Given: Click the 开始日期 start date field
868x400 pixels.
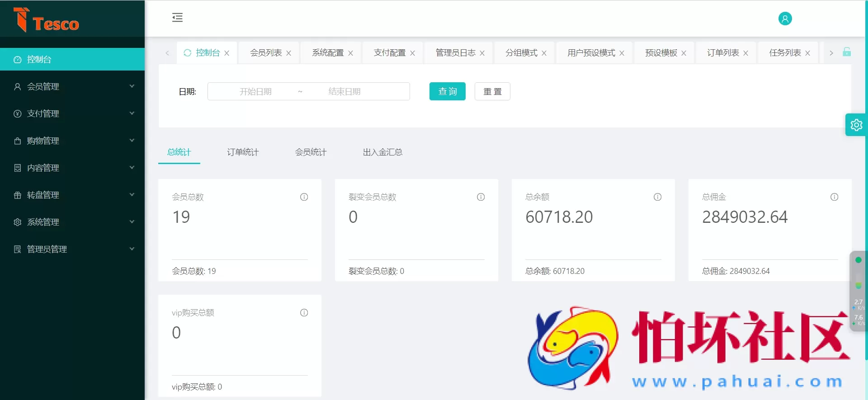Looking at the screenshot, I should (255, 92).
